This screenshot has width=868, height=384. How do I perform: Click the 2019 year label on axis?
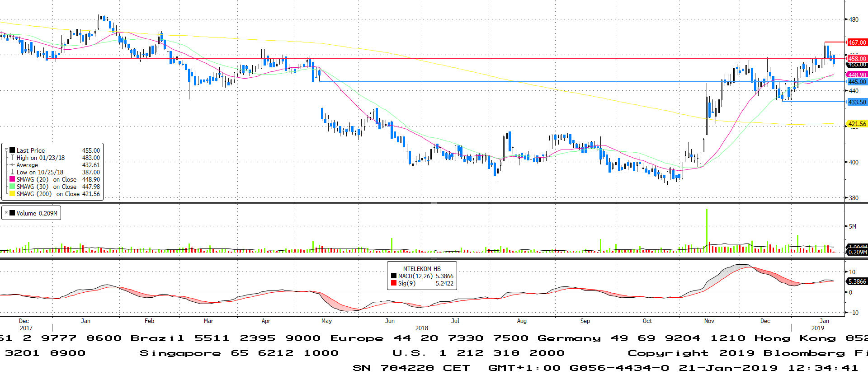[817, 328]
